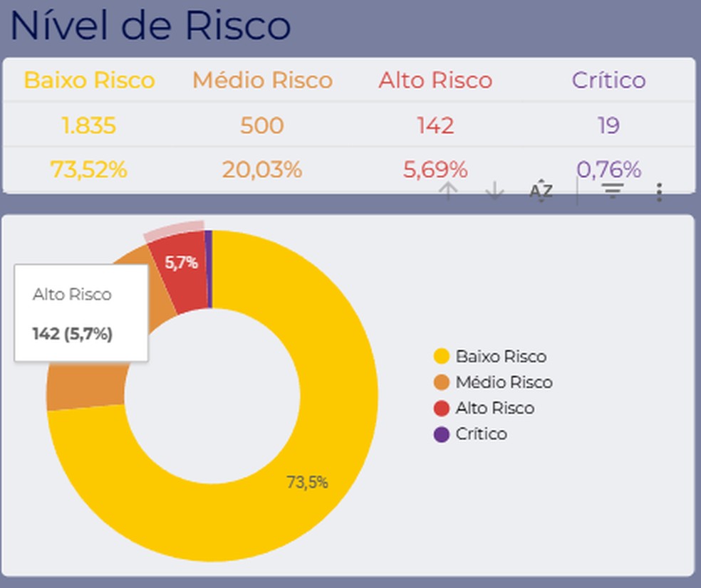Toggle Médio Risco orange legend dot
This screenshot has width=701, height=588.
441,382
